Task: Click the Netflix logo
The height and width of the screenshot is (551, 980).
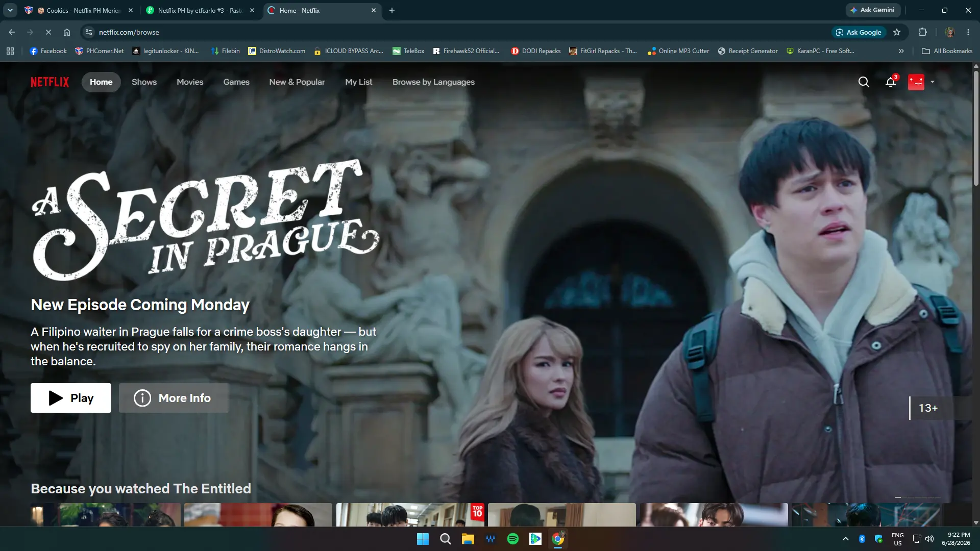Action: click(x=50, y=82)
